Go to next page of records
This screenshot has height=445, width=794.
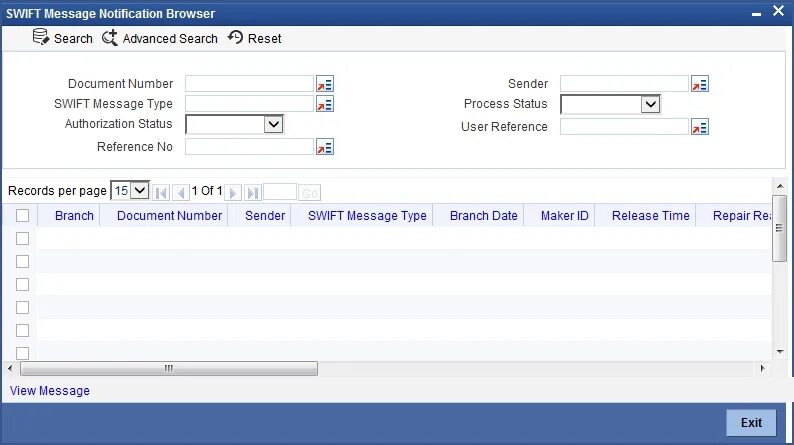tap(233, 192)
